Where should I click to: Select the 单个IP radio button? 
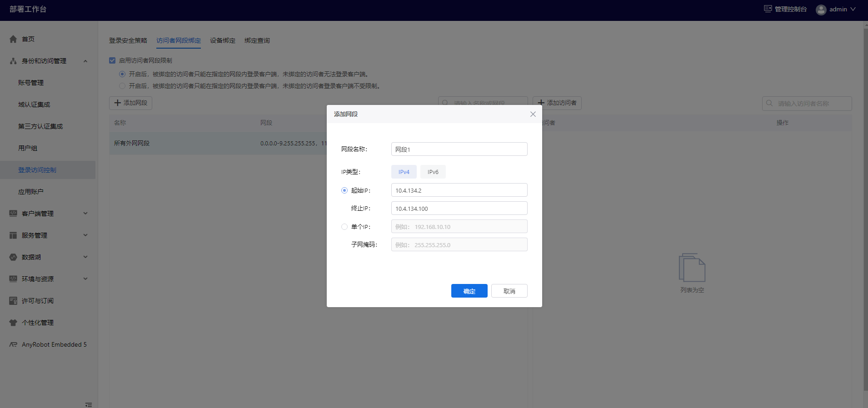pyautogui.click(x=344, y=227)
